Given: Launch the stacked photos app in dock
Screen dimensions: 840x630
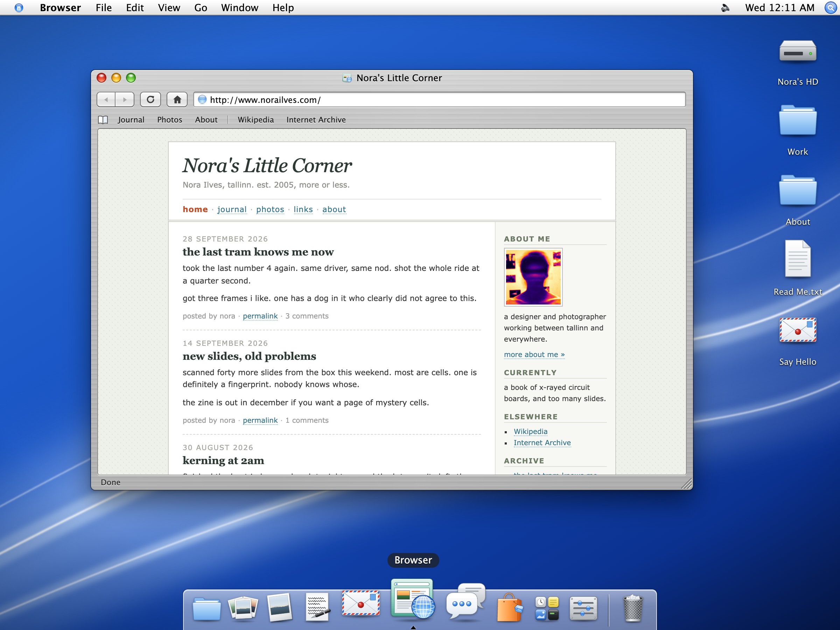Looking at the screenshot, I should pyautogui.click(x=243, y=608).
